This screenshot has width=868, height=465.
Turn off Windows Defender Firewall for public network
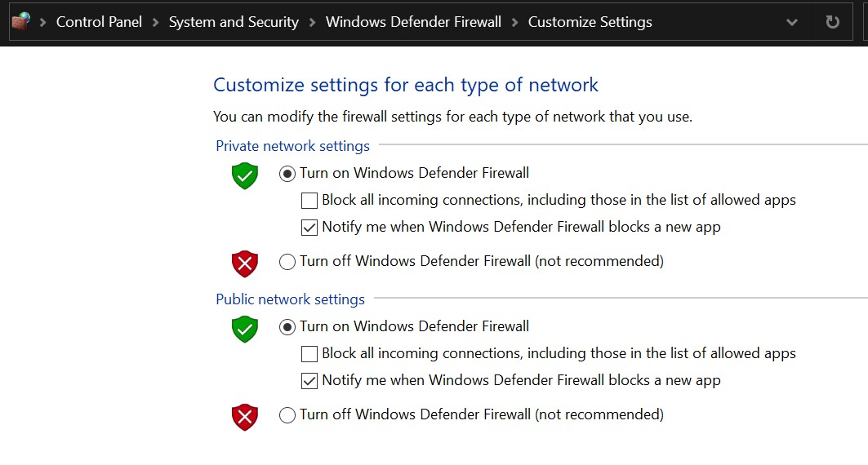(x=287, y=415)
